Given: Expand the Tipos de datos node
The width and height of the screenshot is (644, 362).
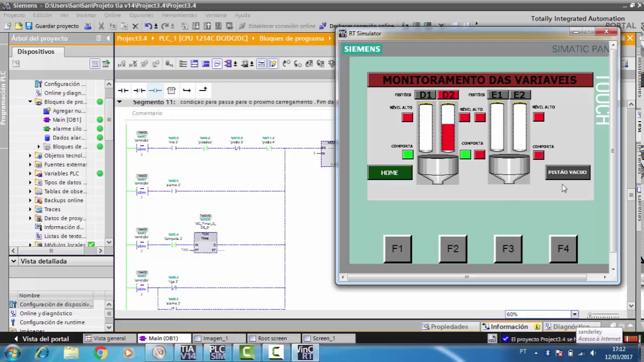Looking at the screenshot, I should [30, 183].
